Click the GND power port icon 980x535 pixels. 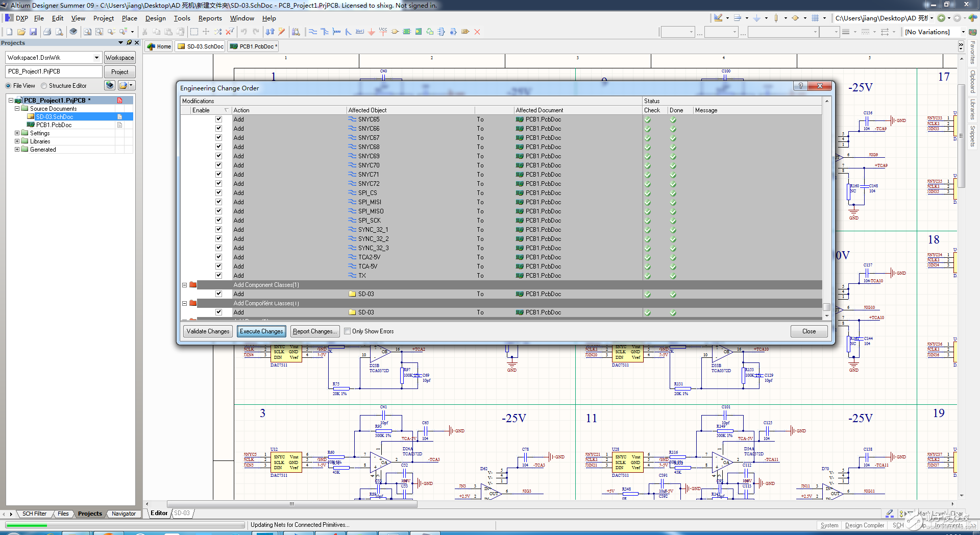(372, 32)
